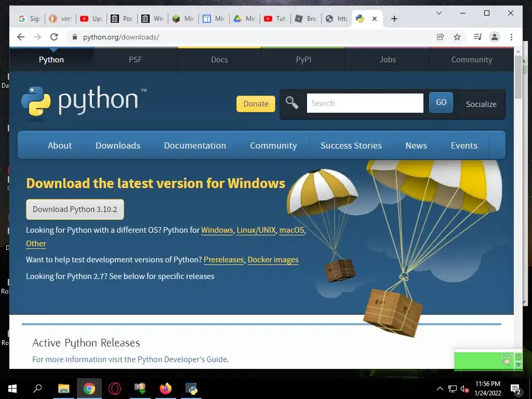This screenshot has width=532, height=399.
Task: Switch to the 'Wir' tab
Action: 152,19
